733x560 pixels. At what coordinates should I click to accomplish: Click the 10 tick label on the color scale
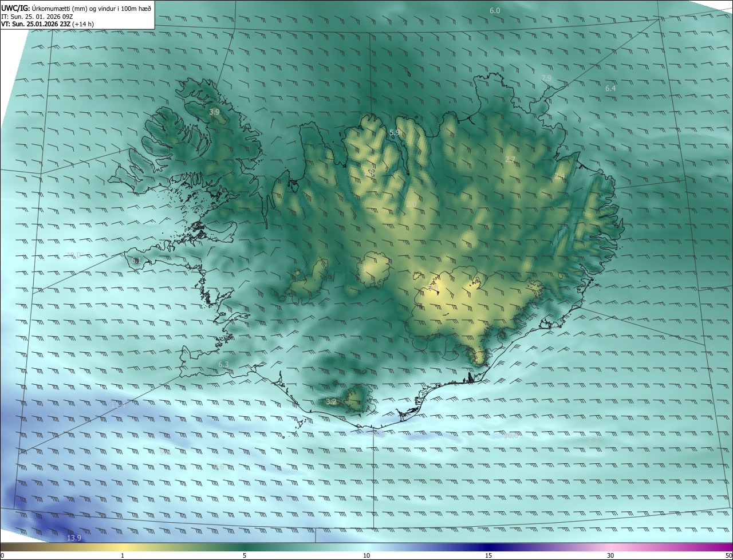click(366, 555)
